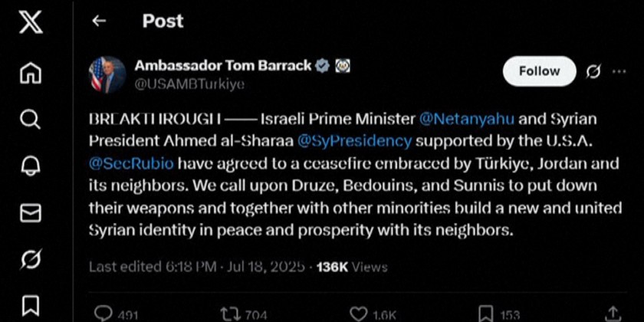
Task: Open Grok from the sidebar
Action: 31,260
